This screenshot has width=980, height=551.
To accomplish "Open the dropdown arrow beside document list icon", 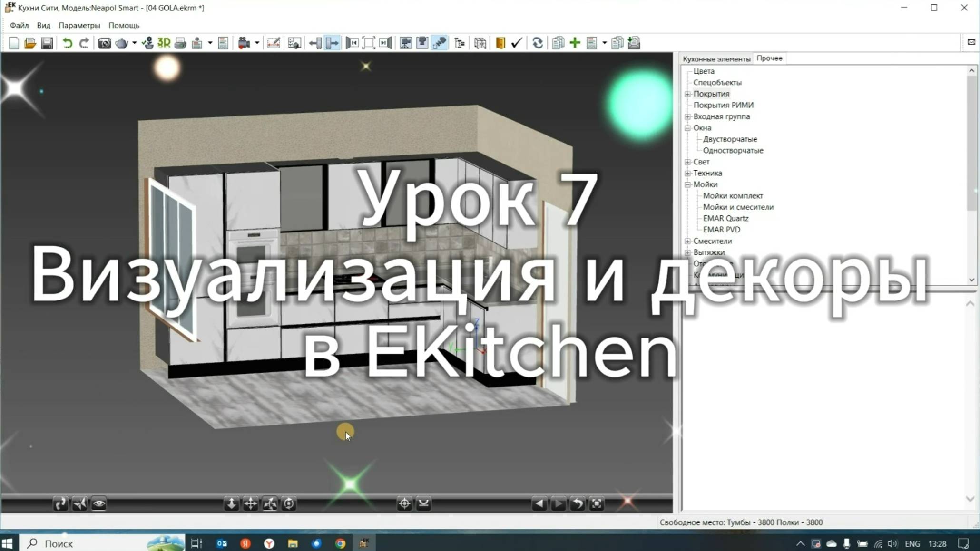I will pos(604,43).
